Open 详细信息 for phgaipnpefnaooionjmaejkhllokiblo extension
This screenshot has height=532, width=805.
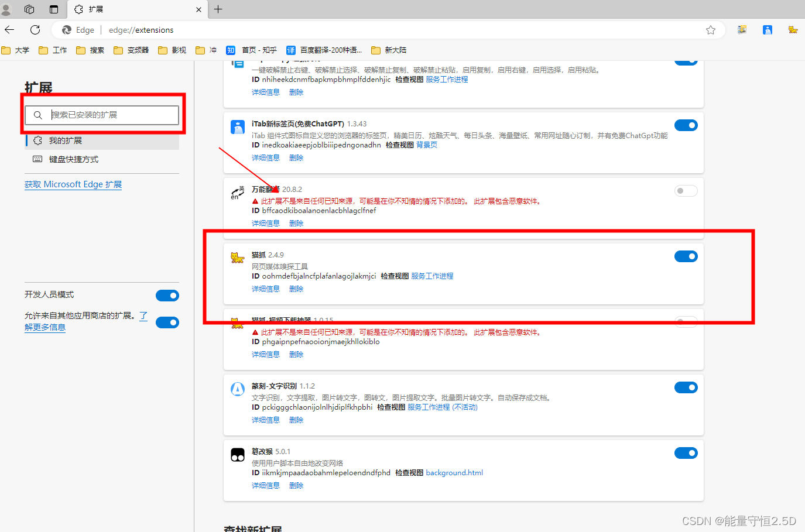click(x=266, y=355)
